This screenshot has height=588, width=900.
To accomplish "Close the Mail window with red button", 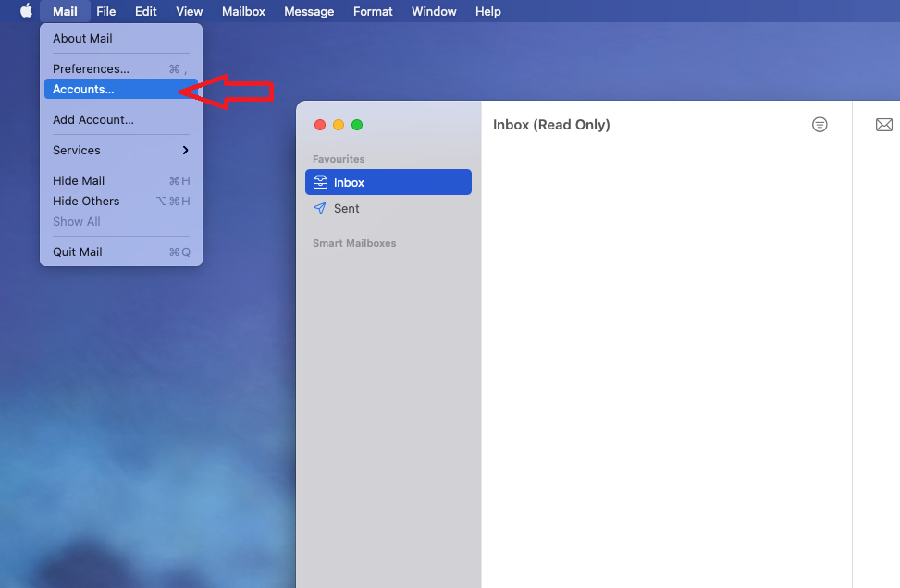I will point(320,125).
